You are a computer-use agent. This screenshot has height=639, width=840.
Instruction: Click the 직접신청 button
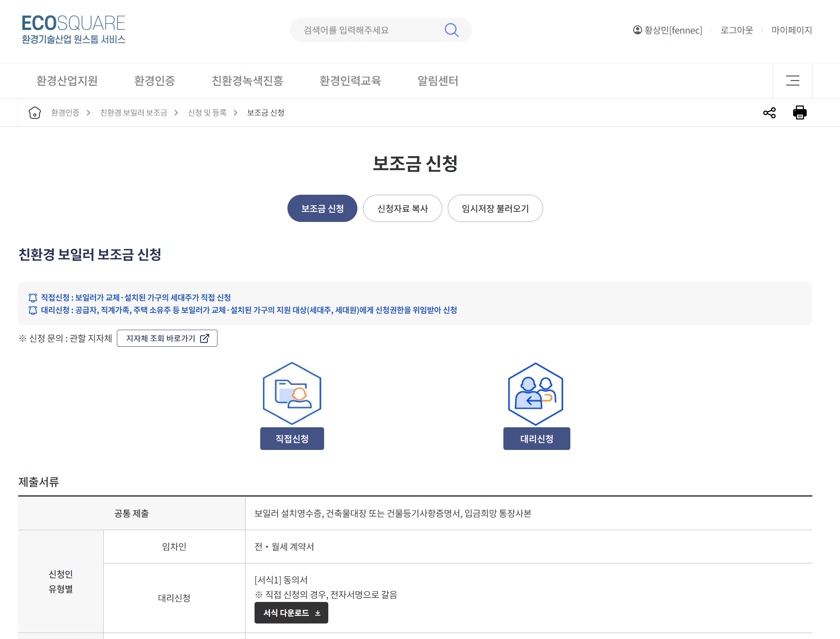pyautogui.click(x=292, y=439)
